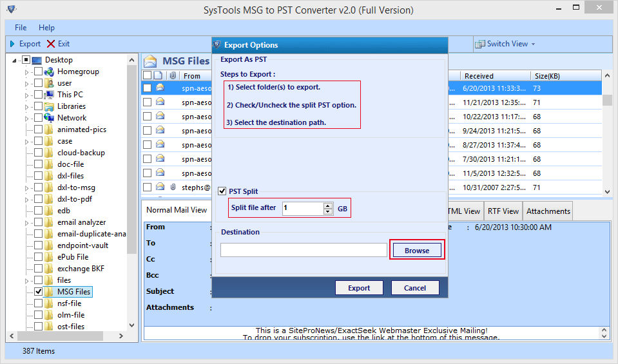Viewport: 618px width, 364px height.
Task: Click the Homegroup icon in folder tree
Action: (x=48, y=72)
